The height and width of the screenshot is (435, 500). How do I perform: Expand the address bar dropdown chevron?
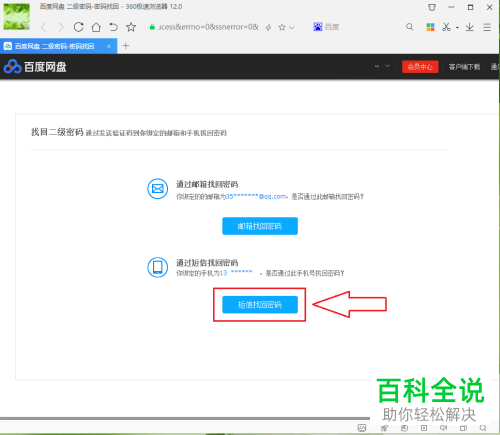(292, 27)
